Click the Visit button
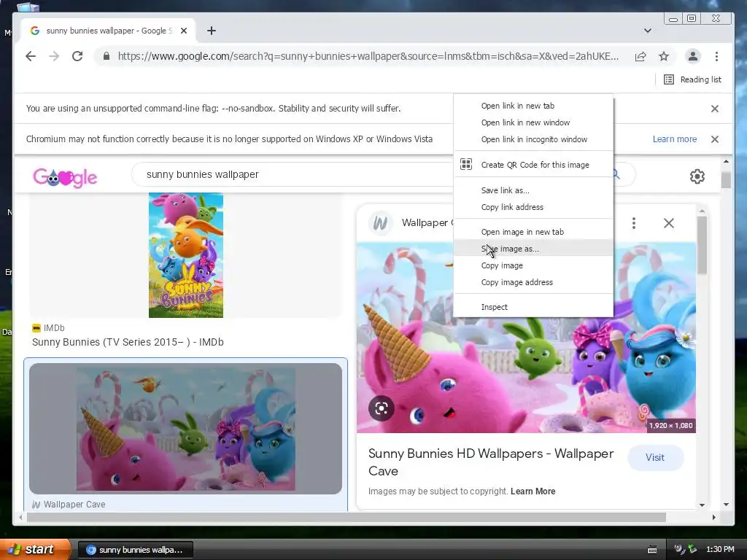 click(655, 458)
